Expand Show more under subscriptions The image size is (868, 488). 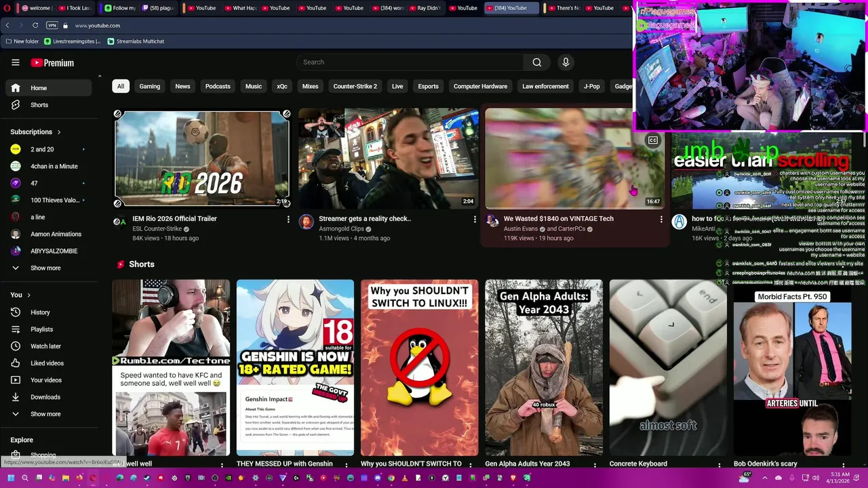(x=48, y=268)
